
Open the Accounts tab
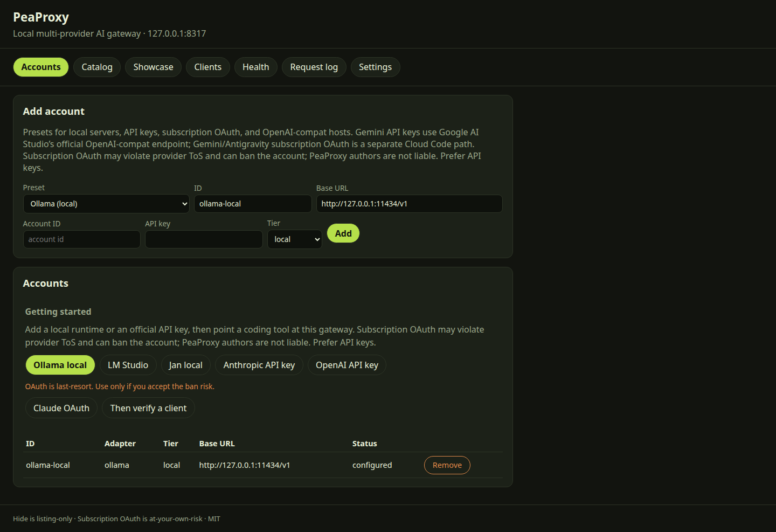pyautogui.click(x=41, y=67)
